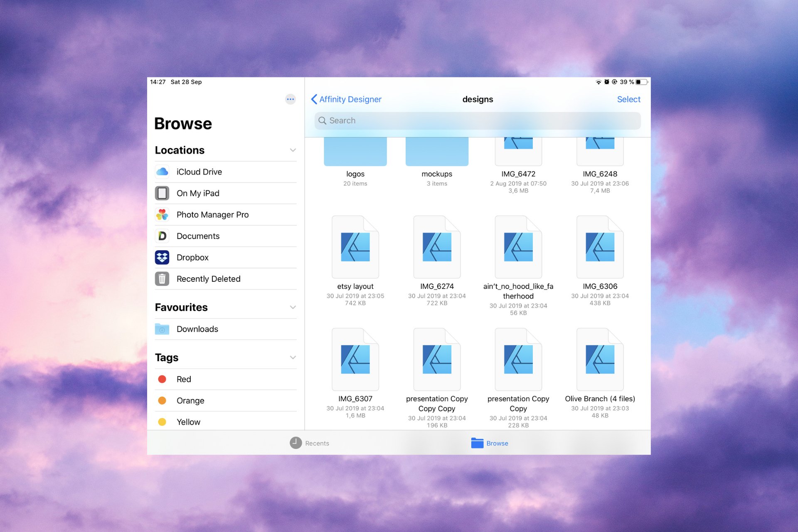Image resolution: width=798 pixels, height=532 pixels.
Task: Open Photo Manager Pro location
Action: coord(226,214)
